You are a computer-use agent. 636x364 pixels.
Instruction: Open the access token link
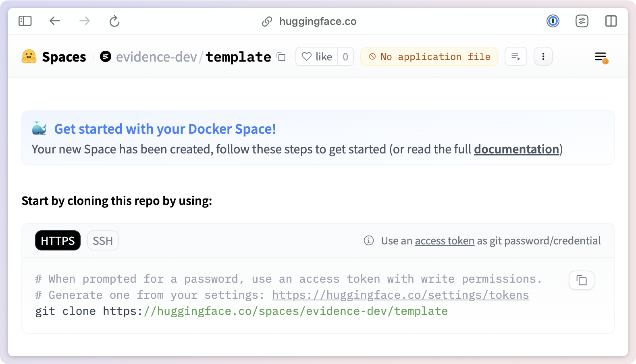tap(445, 241)
